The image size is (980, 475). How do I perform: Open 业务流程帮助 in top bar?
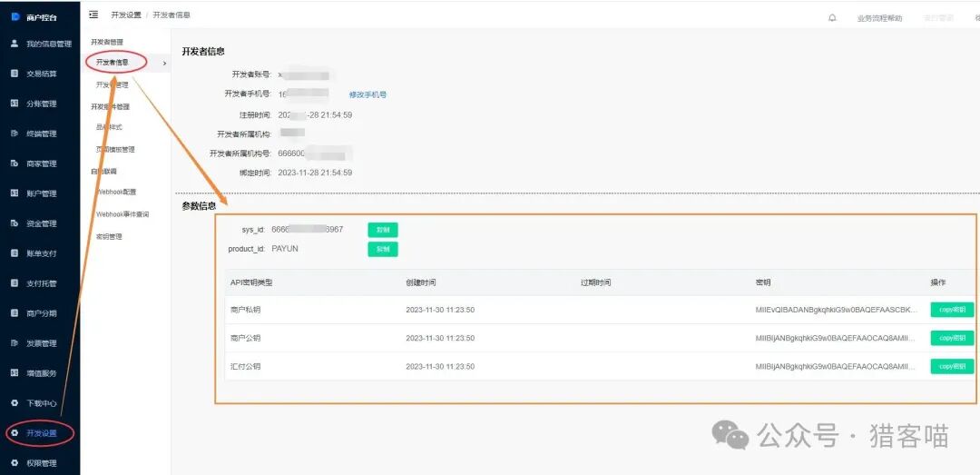[879, 18]
